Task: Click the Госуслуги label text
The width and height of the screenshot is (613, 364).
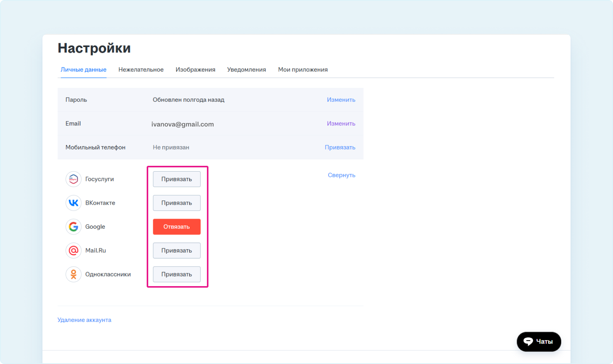Action: click(100, 179)
